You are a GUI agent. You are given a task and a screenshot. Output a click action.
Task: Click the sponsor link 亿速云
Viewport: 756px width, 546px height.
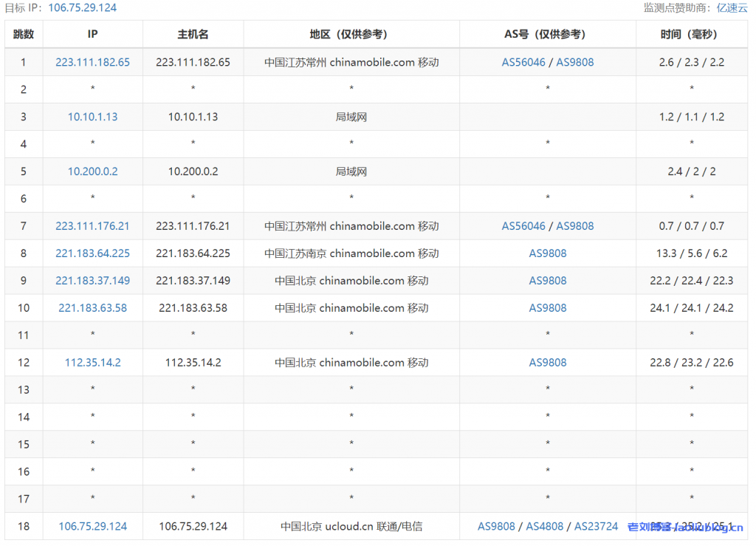(x=732, y=7)
